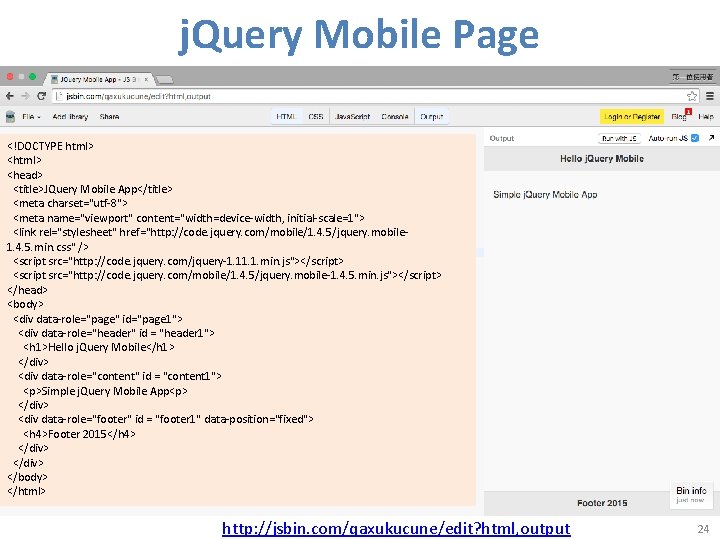Click the div data-role="page" line
The height and width of the screenshot is (540, 720).
(98, 319)
